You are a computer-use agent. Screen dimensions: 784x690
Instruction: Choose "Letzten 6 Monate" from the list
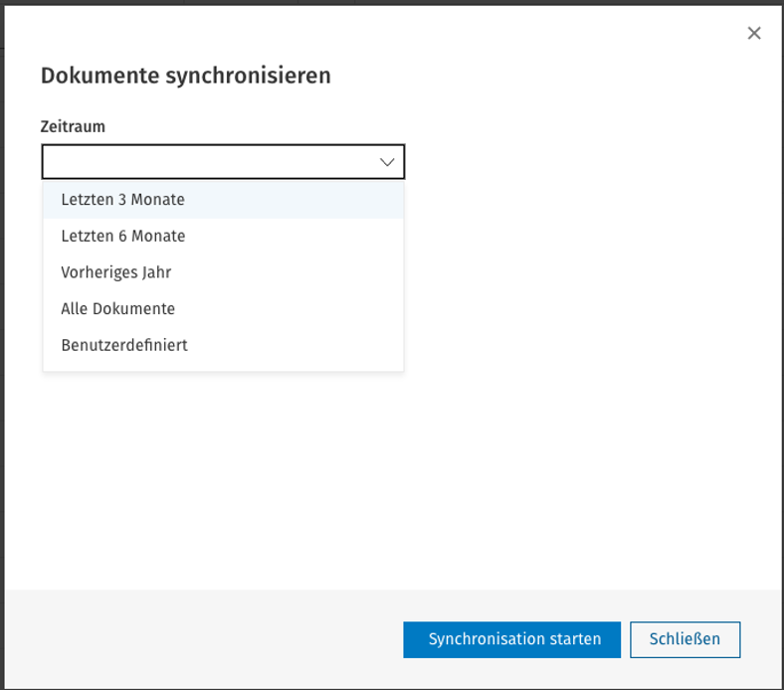tap(223, 236)
